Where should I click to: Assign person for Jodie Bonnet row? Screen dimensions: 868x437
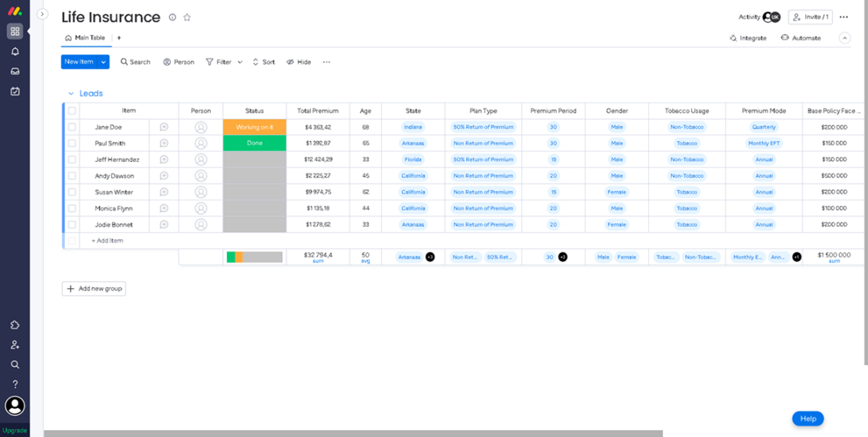click(201, 225)
